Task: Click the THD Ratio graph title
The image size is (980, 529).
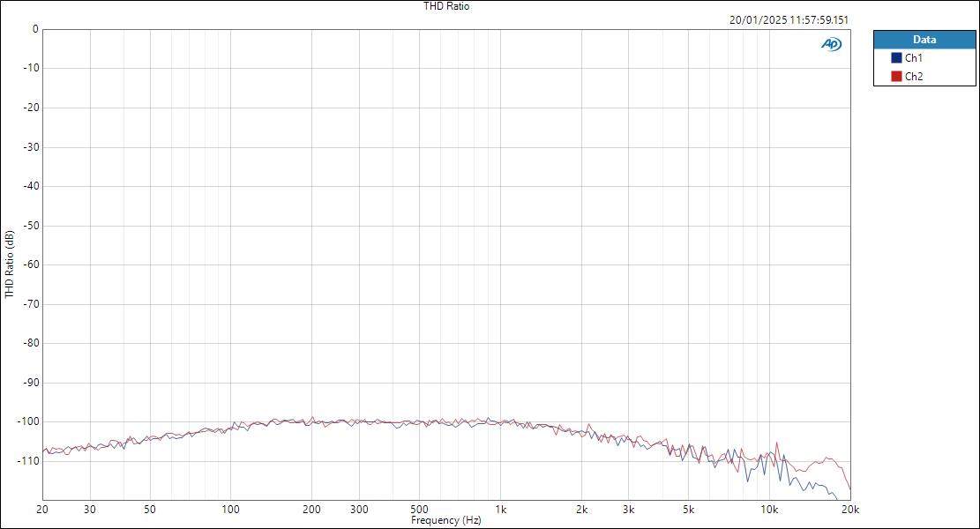Action: 446,6
